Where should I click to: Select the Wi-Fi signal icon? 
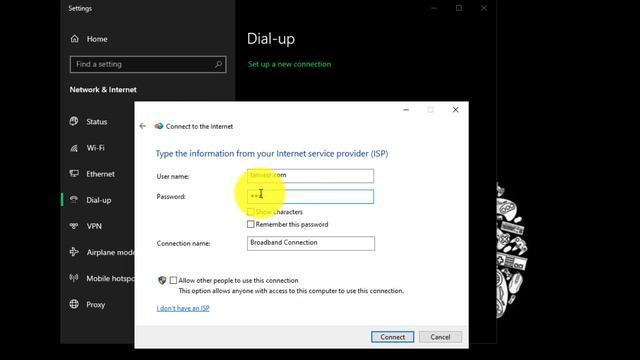click(74, 148)
